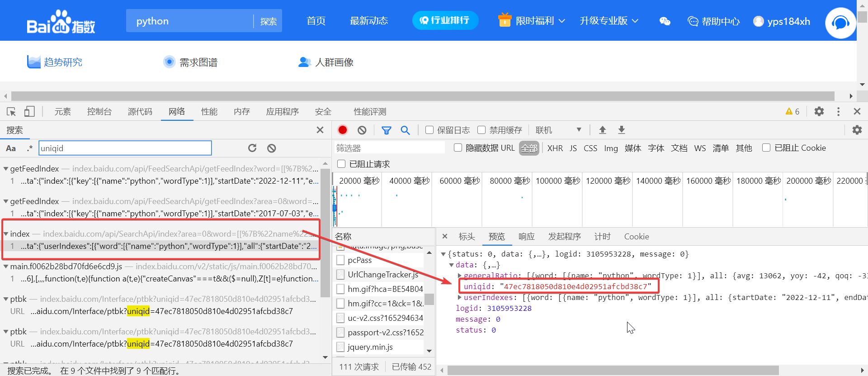This screenshot has width=868, height=376.
Task: Open DevTools settings gear
Action: pos(819,111)
